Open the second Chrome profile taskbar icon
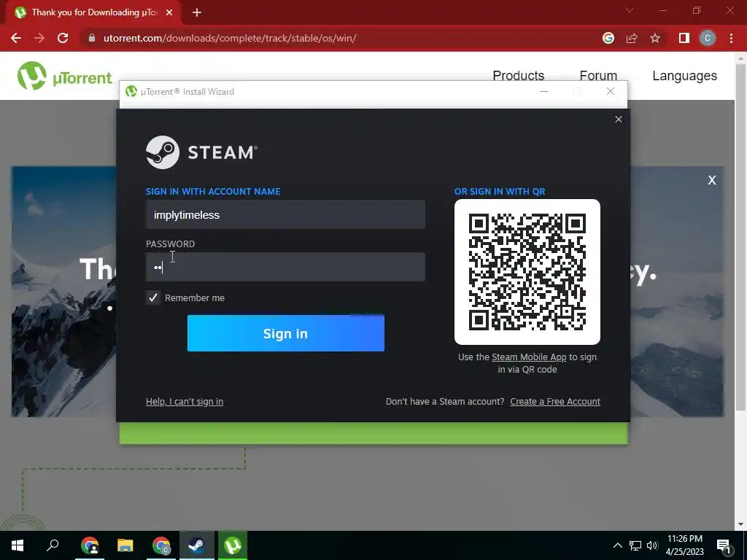This screenshot has width=747, height=560. click(161, 545)
